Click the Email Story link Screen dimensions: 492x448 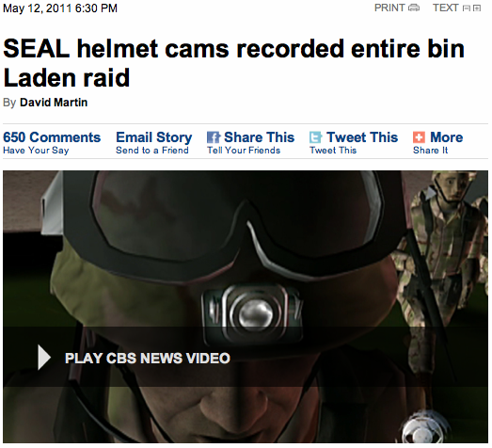click(x=153, y=137)
